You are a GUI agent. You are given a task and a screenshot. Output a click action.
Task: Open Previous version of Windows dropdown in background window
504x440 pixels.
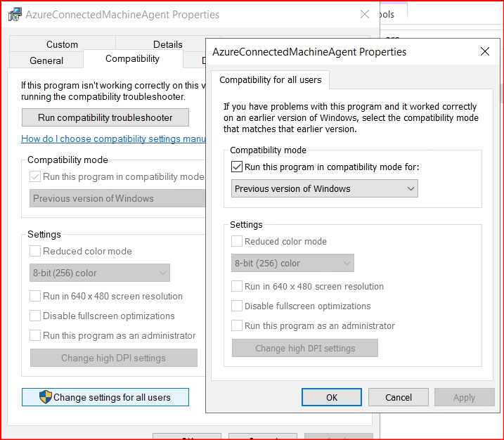coord(117,198)
